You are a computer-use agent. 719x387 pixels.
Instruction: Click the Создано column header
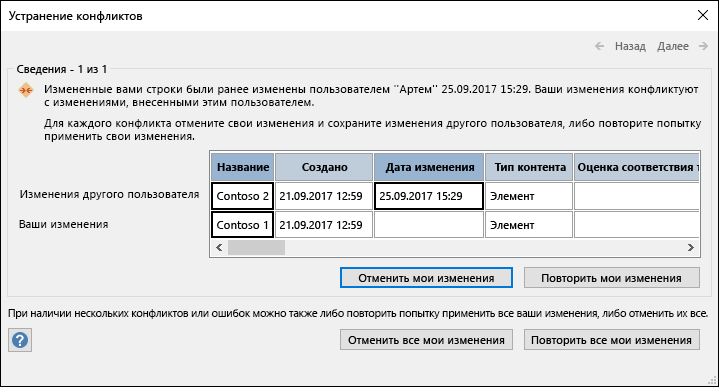(324, 167)
